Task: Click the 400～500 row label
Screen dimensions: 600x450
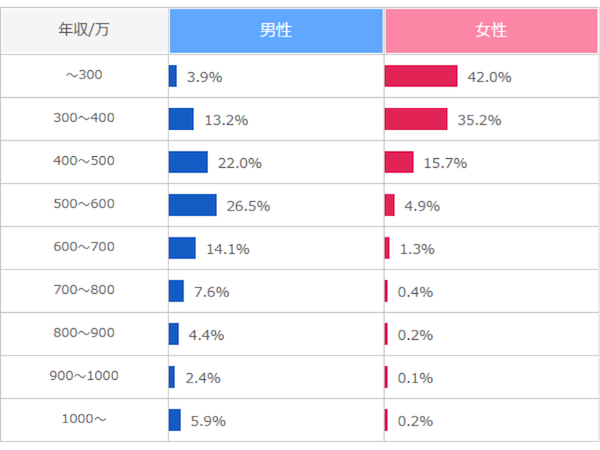Action: point(84,162)
